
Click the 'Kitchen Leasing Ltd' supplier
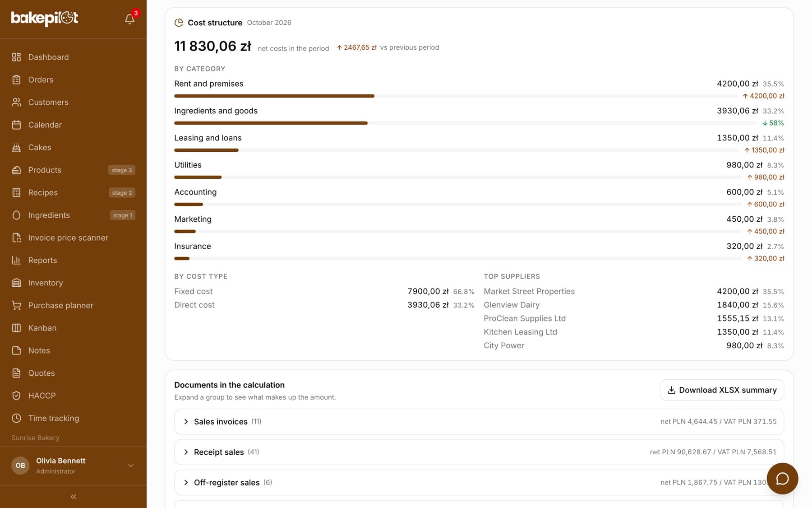pos(520,332)
